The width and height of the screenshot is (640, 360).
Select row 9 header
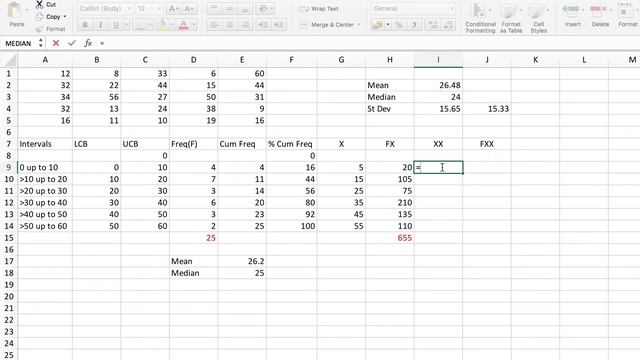[x=9, y=167]
